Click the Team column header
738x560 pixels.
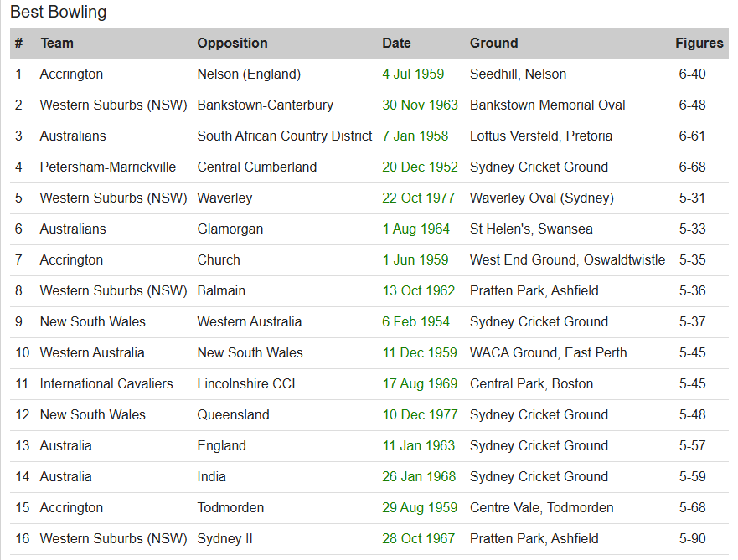pos(57,43)
